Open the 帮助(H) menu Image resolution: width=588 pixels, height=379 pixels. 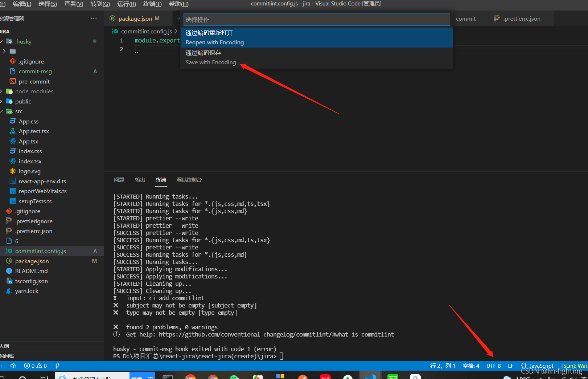(179, 4)
